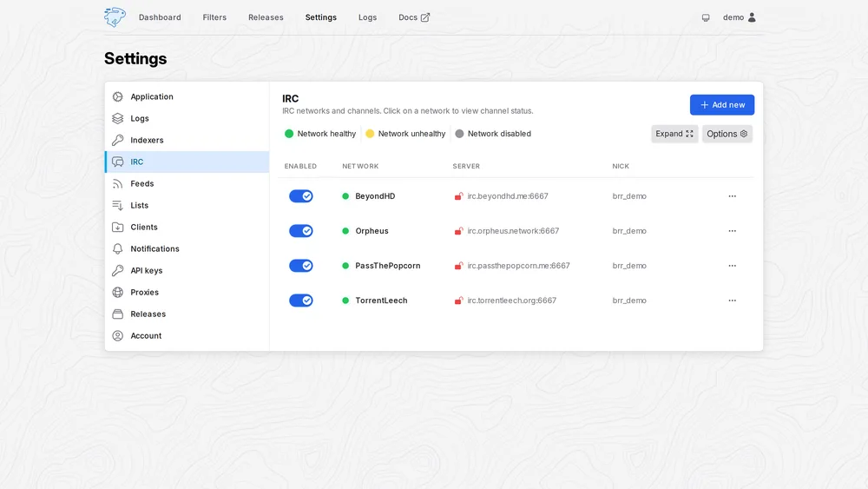Click the autobrr rabbit logo

pyautogui.click(x=115, y=17)
